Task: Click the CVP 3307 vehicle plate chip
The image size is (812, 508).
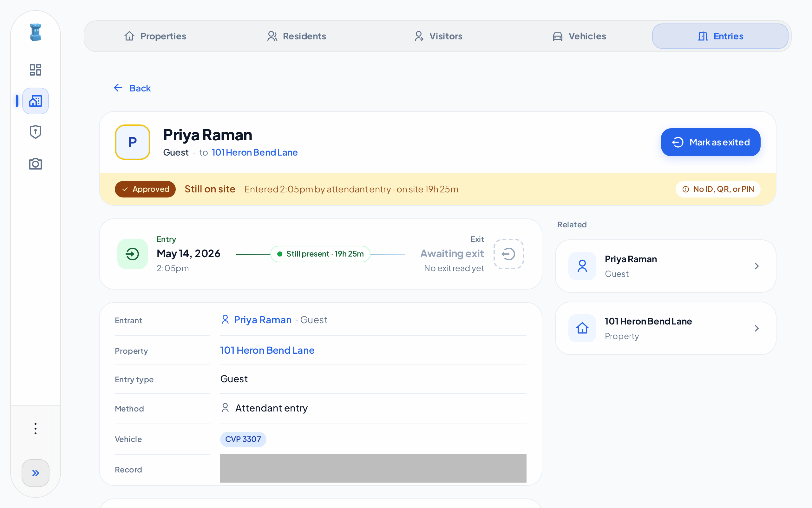Action: pyautogui.click(x=243, y=439)
